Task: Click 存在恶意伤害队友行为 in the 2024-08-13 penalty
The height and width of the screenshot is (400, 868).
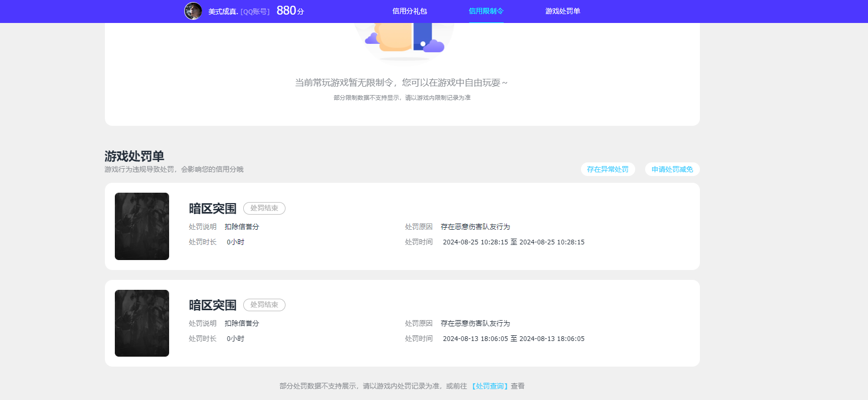Action: click(x=475, y=323)
